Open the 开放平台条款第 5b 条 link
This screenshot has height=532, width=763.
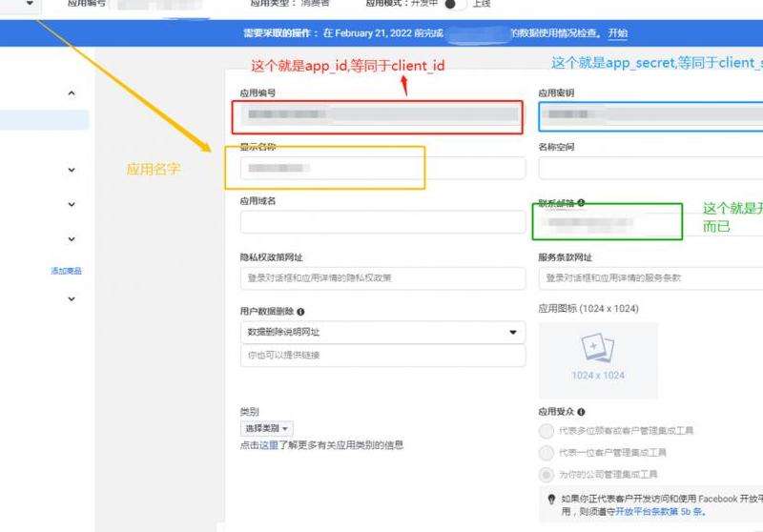[659, 512]
